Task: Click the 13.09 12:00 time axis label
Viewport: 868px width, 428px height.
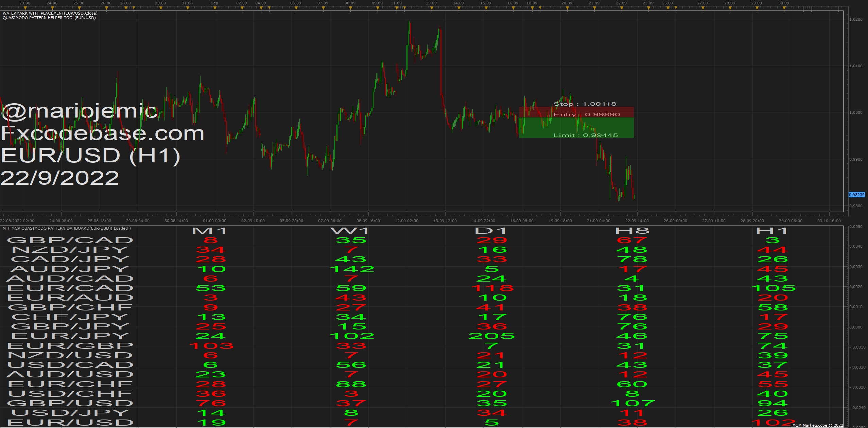Action: point(445,221)
